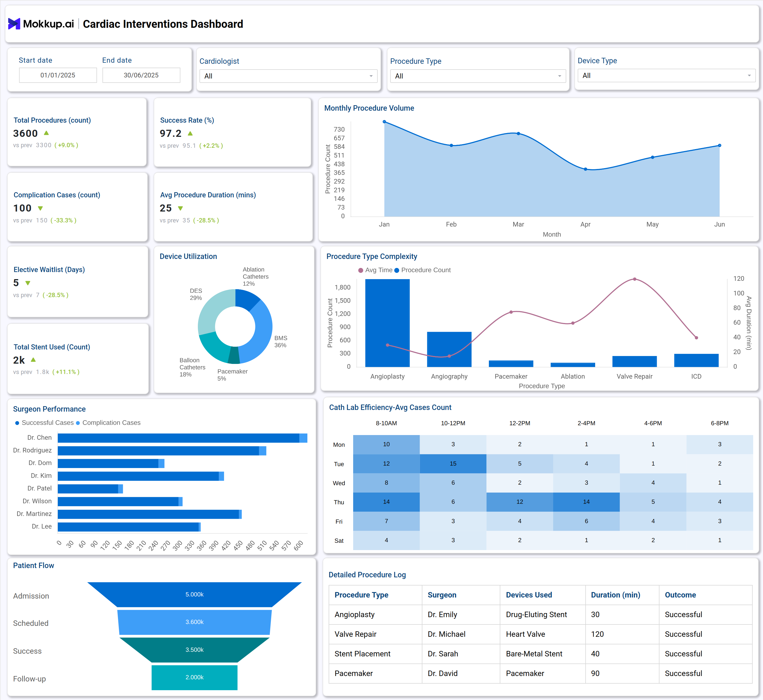Click the Angioplasty bar in complexity chart
This screenshot has width=763, height=700.
[387, 323]
